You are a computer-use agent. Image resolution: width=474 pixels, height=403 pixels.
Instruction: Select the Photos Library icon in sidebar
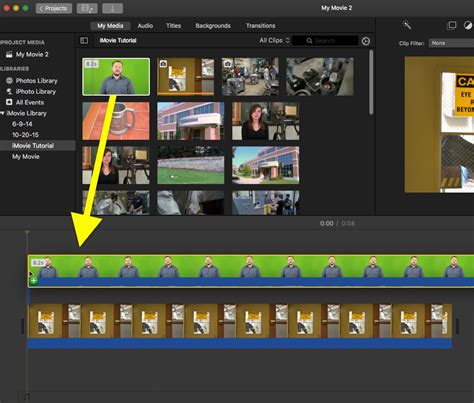coord(9,80)
